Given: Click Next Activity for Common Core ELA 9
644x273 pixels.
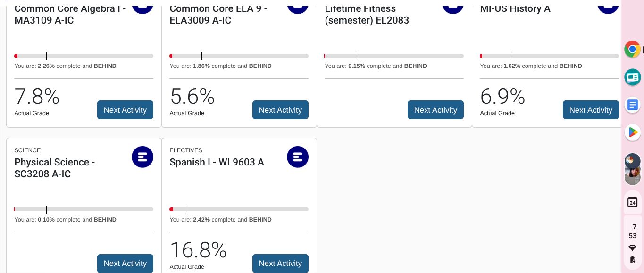Looking at the screenshot, I should (280, 110).
